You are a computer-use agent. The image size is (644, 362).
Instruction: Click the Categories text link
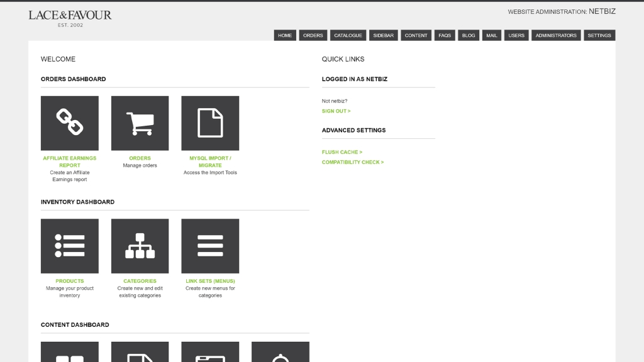click(x=140, y=281)
